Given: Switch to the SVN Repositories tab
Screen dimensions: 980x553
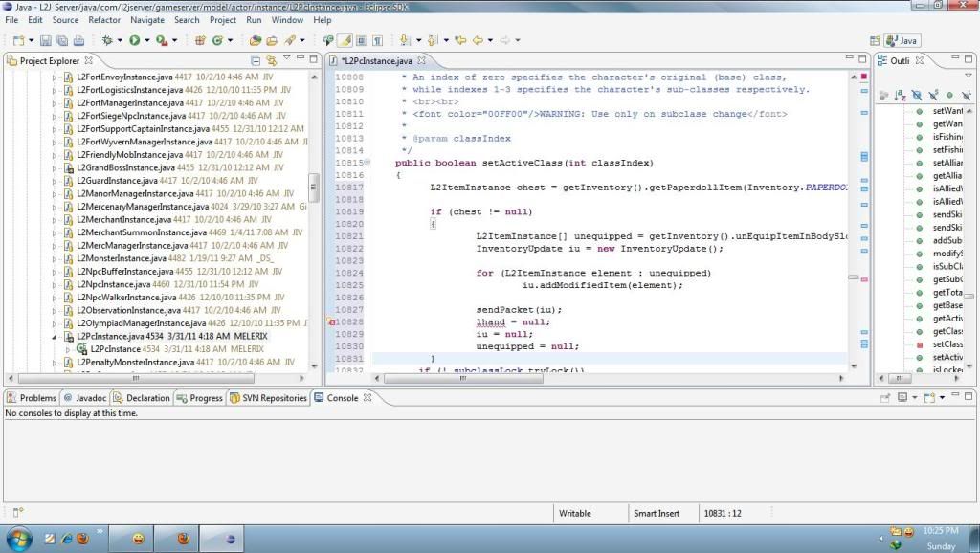Looking at the screenshot, I should pyautogui.click(x=267, y=398).
